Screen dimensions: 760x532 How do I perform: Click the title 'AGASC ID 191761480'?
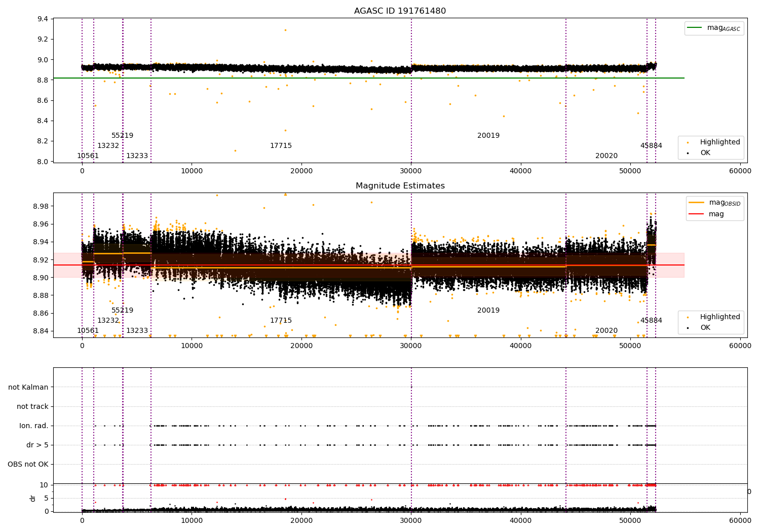(x=400, y=11)
